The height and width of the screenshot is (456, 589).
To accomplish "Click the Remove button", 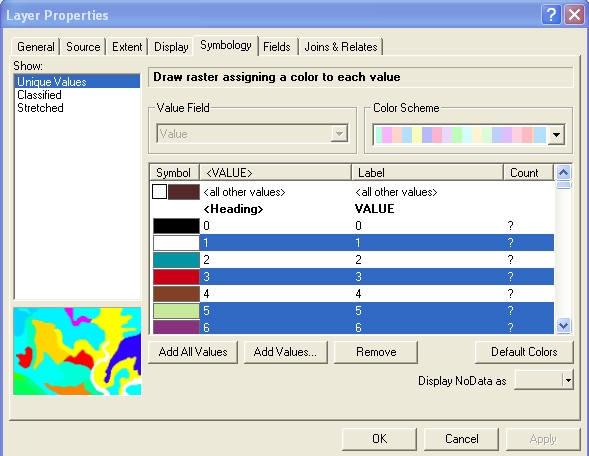I will [x=376, y=352].
